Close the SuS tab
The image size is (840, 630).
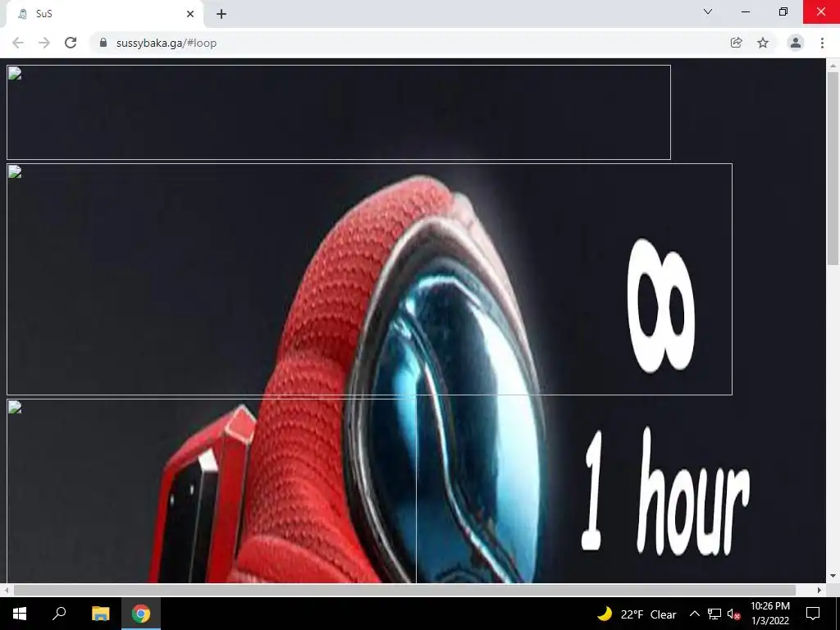point(190,14)
